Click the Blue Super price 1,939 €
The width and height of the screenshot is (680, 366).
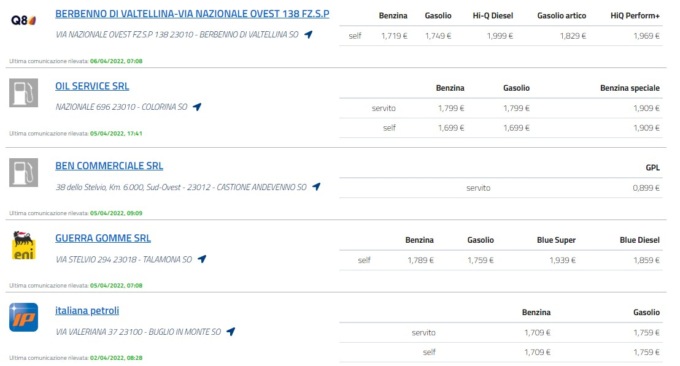(x=562, y=260)
